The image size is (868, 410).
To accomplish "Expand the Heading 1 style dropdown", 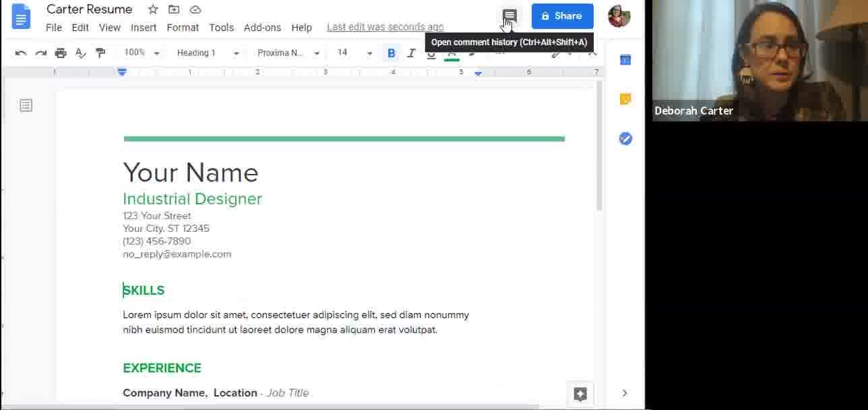I will click(x=208, y=53).
